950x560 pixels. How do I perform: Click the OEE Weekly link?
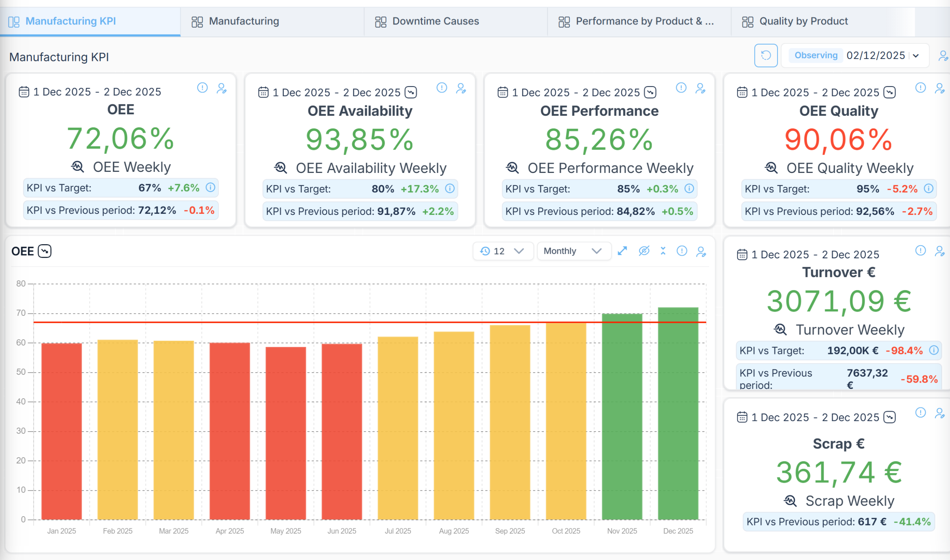pyautogui.click(x=132, y=167)
